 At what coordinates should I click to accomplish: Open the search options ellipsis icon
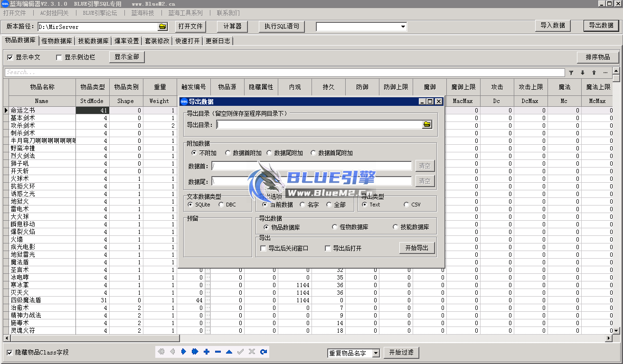(605, 73)
